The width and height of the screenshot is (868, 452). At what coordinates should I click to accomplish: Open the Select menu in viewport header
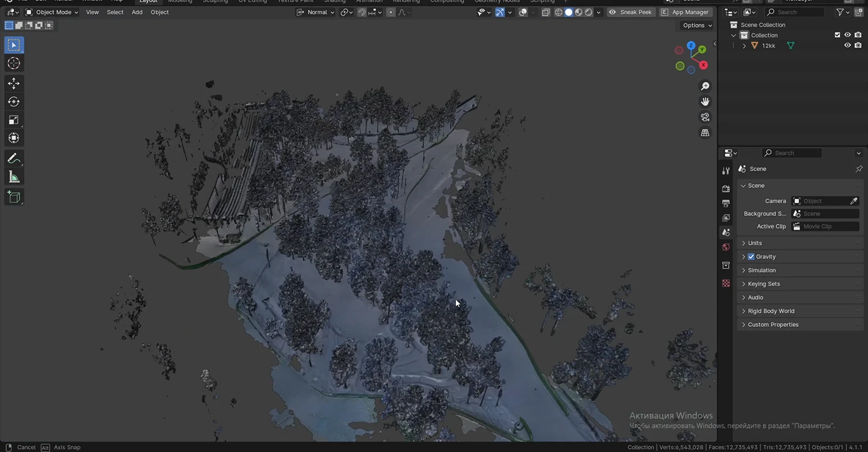click(115, 12)
